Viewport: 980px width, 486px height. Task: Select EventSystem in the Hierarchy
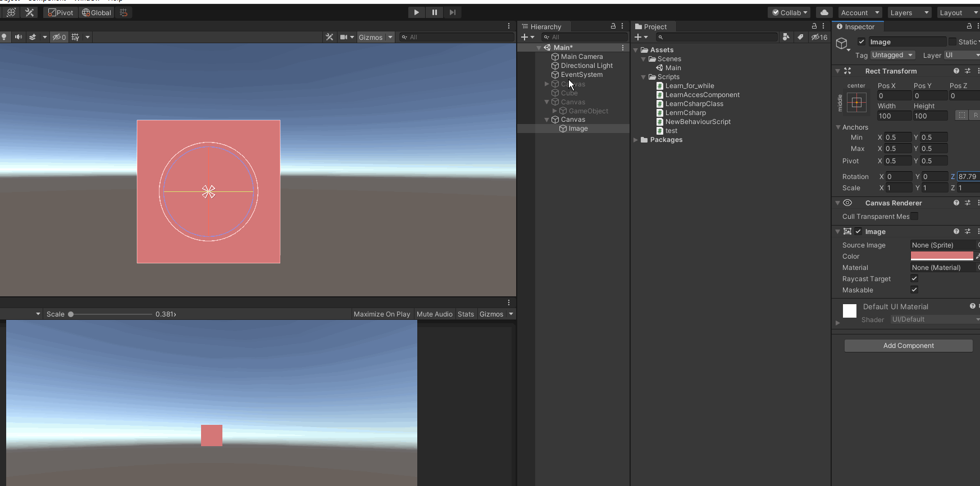click(577, 75)
